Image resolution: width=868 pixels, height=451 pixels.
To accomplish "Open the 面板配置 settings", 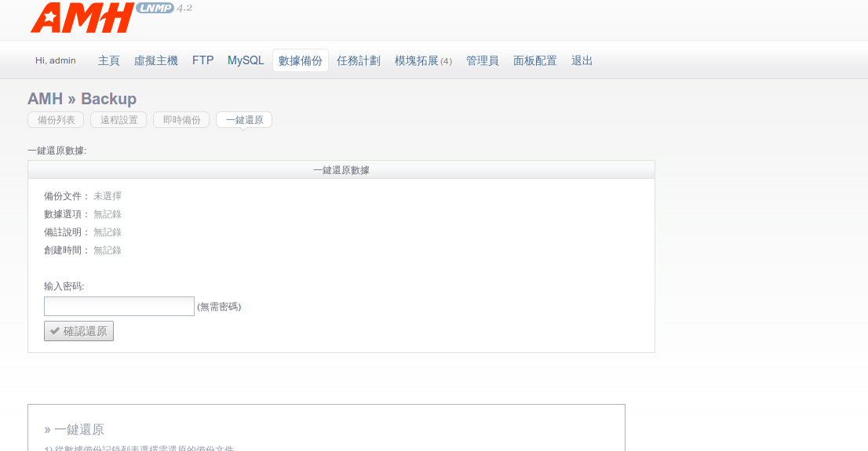I will [x=535, y=60].
